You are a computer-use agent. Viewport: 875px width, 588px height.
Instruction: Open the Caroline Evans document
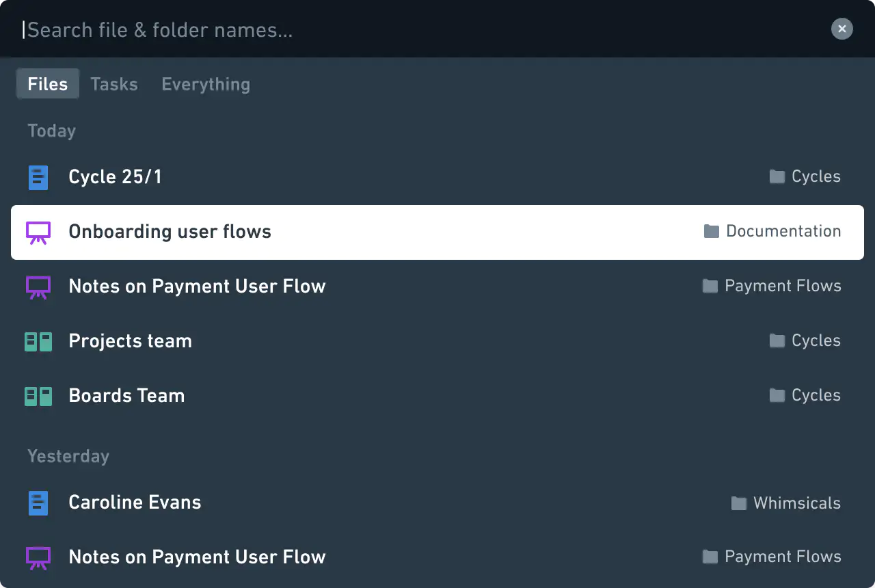pos(135,503)
